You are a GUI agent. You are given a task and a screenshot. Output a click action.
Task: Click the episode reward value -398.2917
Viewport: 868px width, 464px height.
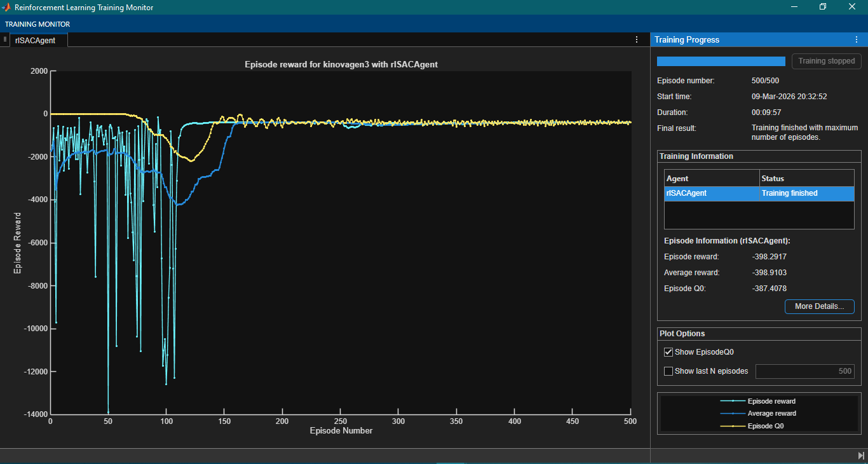point(769,257)
